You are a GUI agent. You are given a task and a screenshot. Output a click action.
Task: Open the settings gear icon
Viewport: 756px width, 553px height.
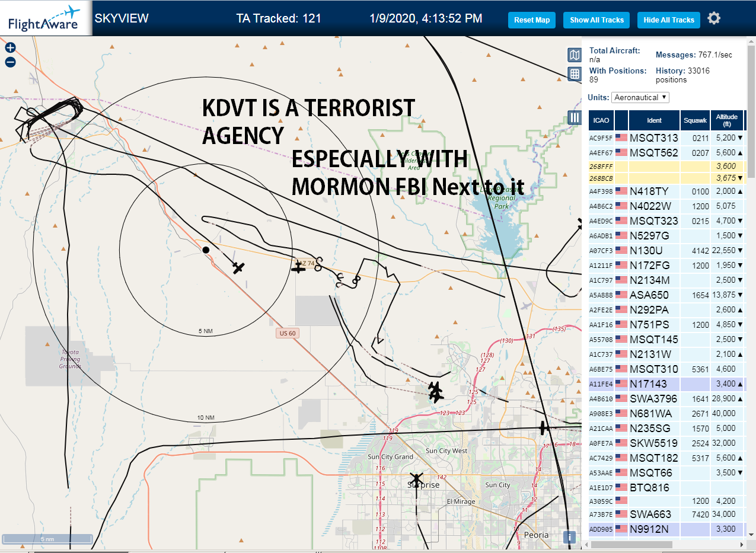(714, 18)
